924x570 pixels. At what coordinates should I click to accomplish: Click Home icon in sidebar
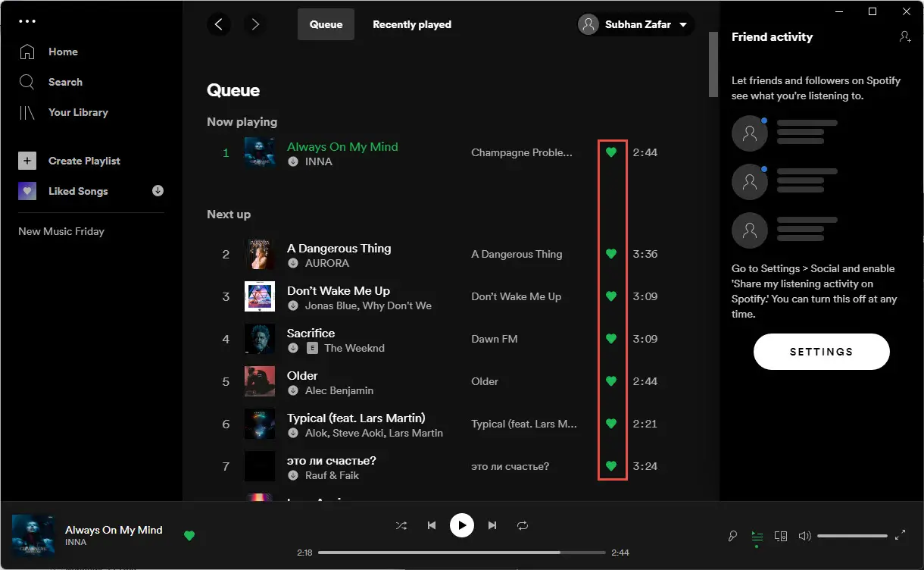[27, 52]
